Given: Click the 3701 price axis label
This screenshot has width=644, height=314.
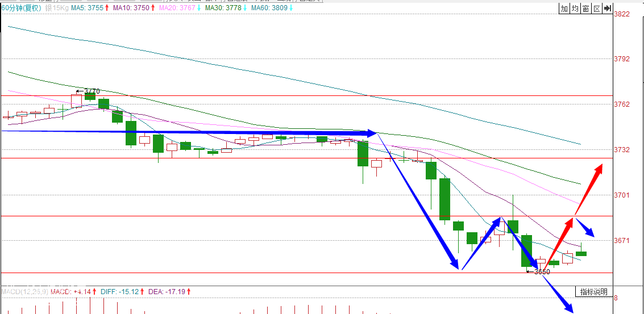Looking at the screenshot, I should click(x=621, y=195).
